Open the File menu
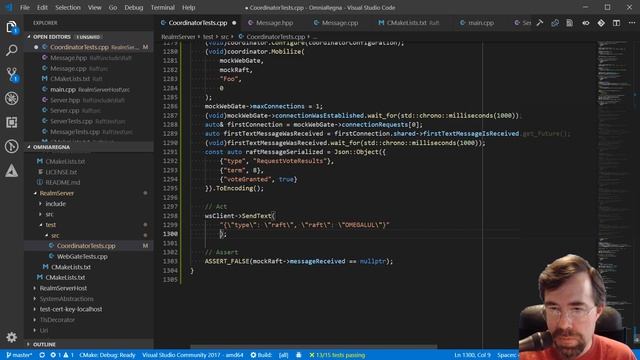The width and height of the screenshot is (640, 360). click(x=25, y=7)
